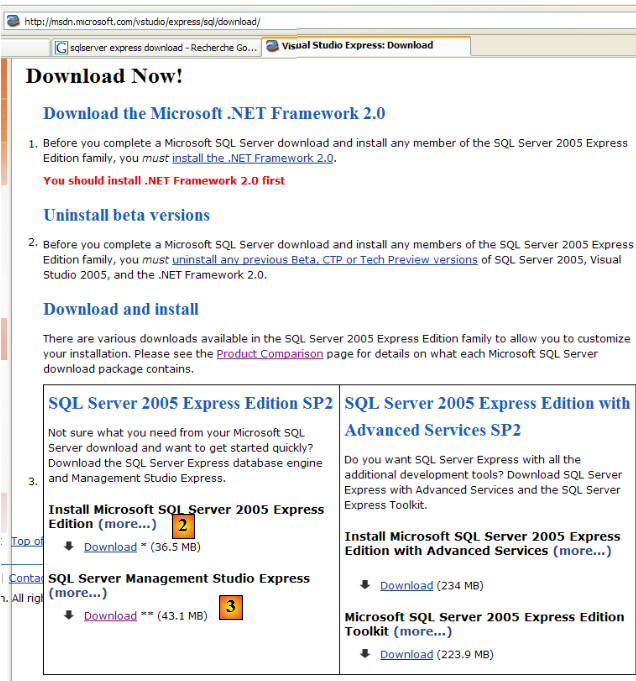
Task: Switch to the sqlserver express download tab
Action: [x=160, y=47]
